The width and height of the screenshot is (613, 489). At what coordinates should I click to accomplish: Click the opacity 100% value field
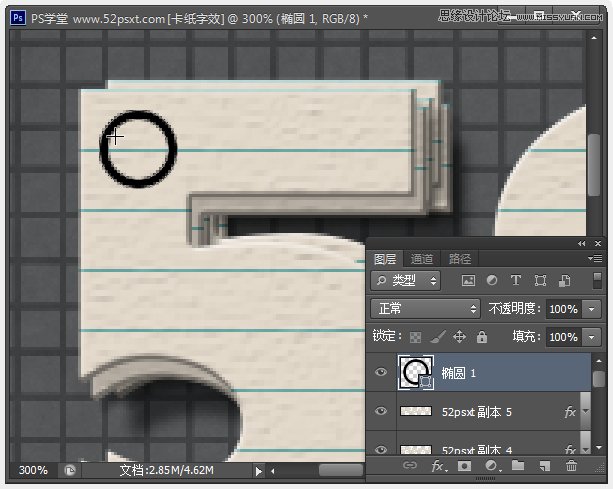pos(563,309)
